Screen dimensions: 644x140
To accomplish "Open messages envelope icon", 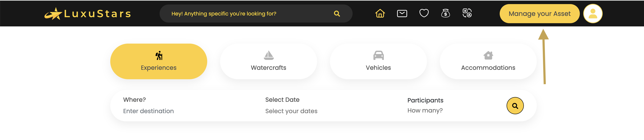I will [402, 14].
